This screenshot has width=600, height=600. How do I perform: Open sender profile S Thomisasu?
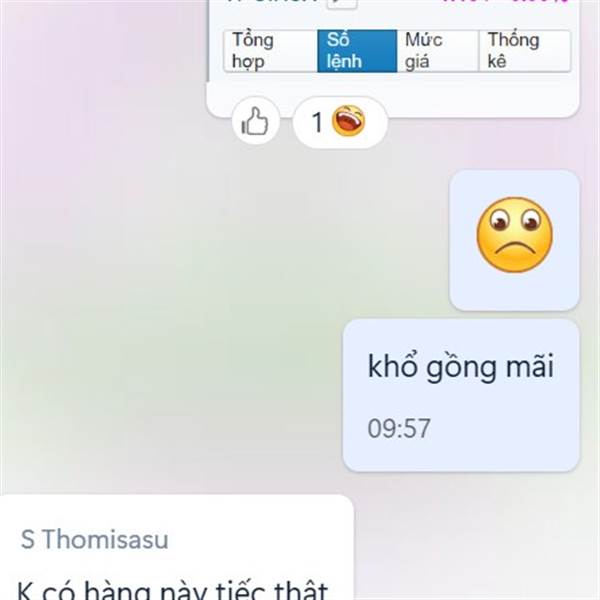(95, 539)
